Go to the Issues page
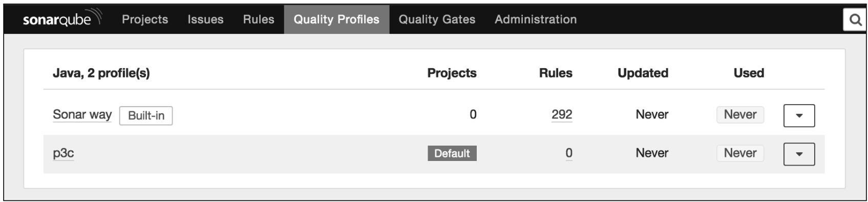 pyautogui.click(x=205, y=19)
